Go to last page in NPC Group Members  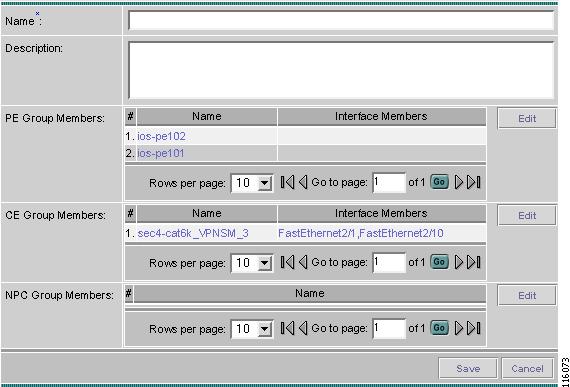click(x=474, y=328)
